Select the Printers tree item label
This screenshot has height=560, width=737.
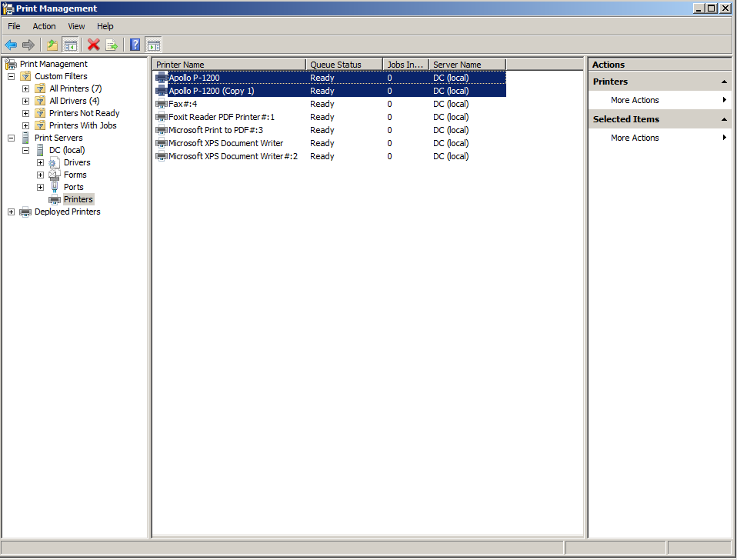(78, 200)
